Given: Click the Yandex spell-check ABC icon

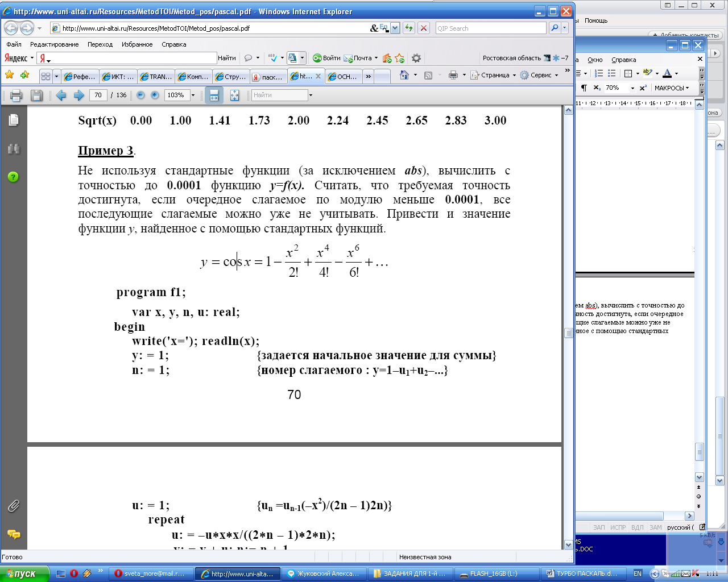Looking at the screenshot, I should pos(272,58).
